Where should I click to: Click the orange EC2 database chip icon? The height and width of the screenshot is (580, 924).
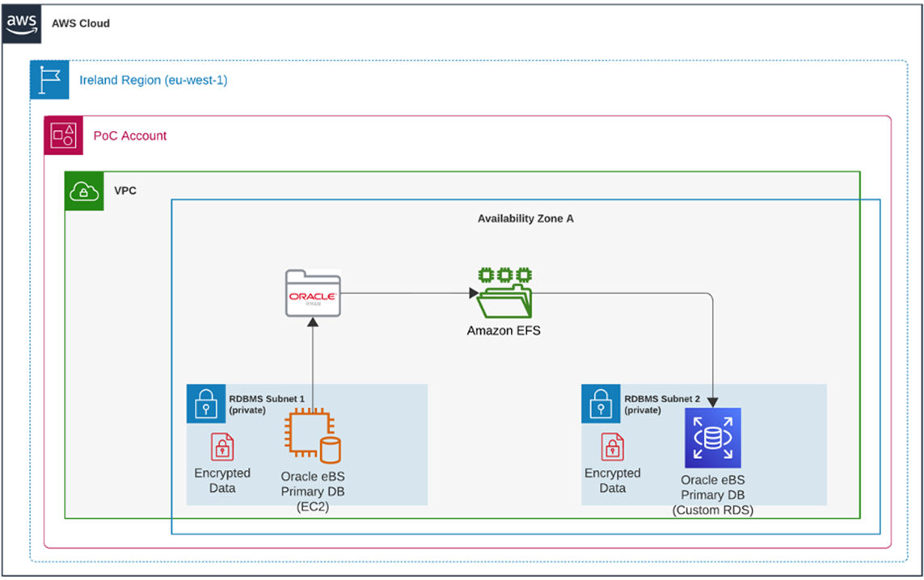[x=312, y=436]
